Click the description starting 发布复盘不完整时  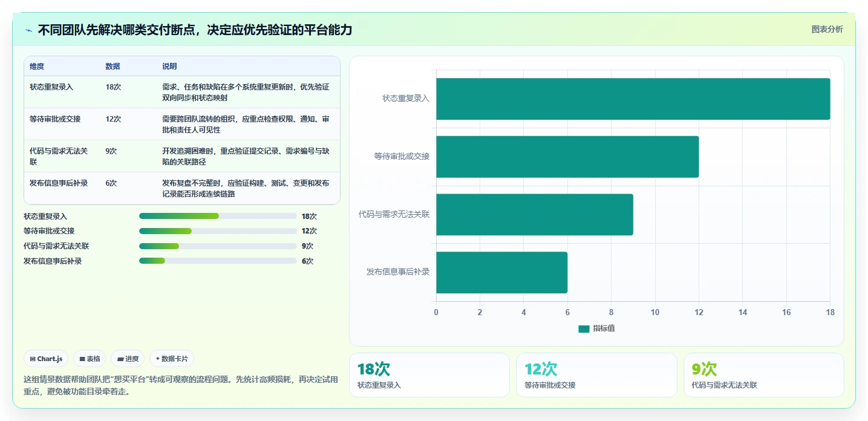pyautogui.click(x=246, y=188)
